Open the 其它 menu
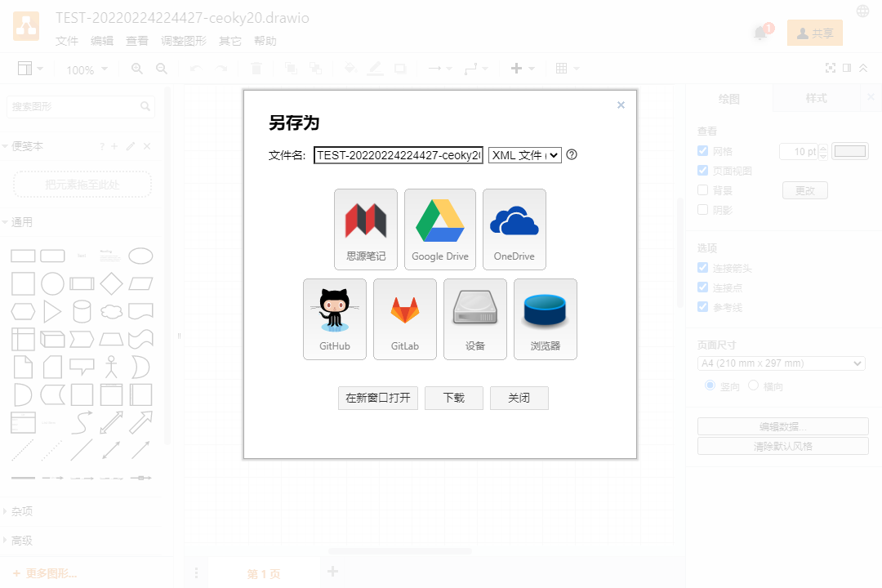Screen dimensions: 882x588 230,41
